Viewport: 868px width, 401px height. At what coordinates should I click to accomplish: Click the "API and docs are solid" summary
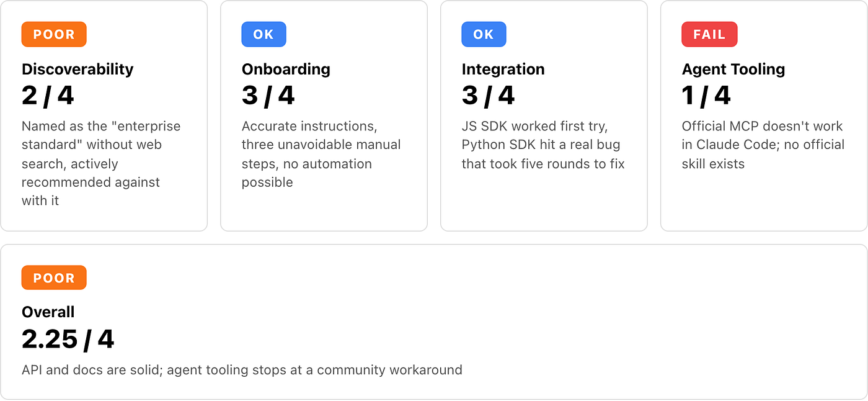click(x=242, y=370)
